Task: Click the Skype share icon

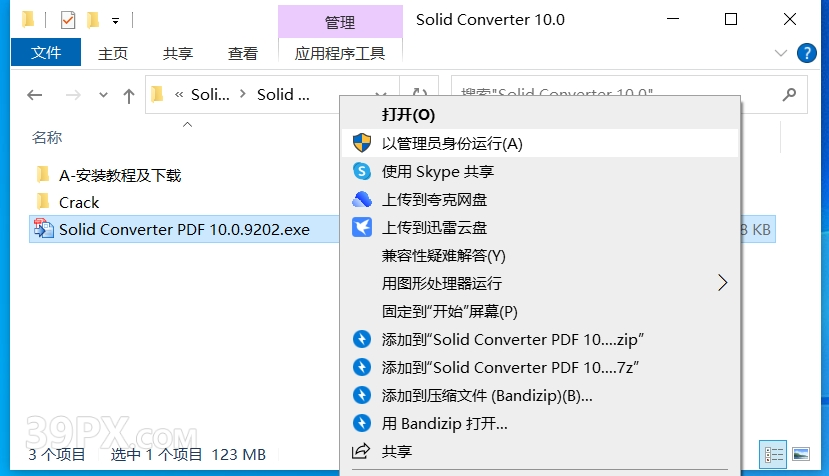Action: [x=362, y=171]
